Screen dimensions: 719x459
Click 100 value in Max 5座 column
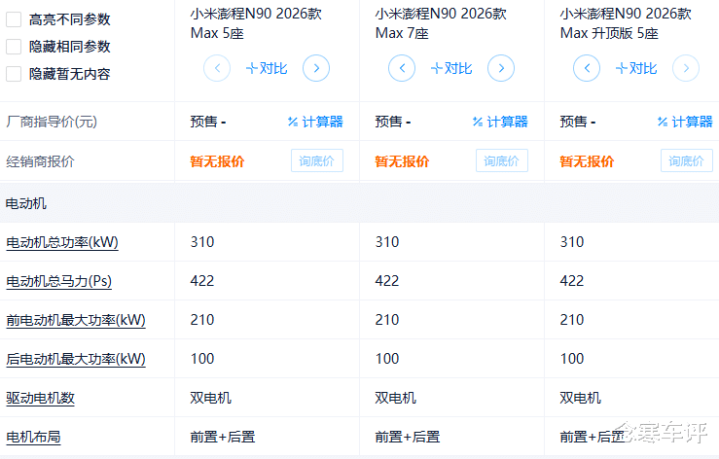(202, 359)
